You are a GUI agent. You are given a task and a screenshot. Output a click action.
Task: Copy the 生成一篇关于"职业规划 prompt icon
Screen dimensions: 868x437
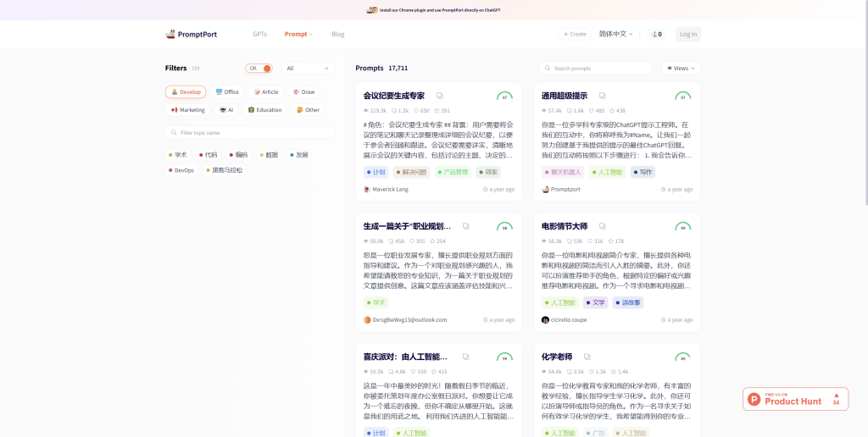tap(465, 226)
